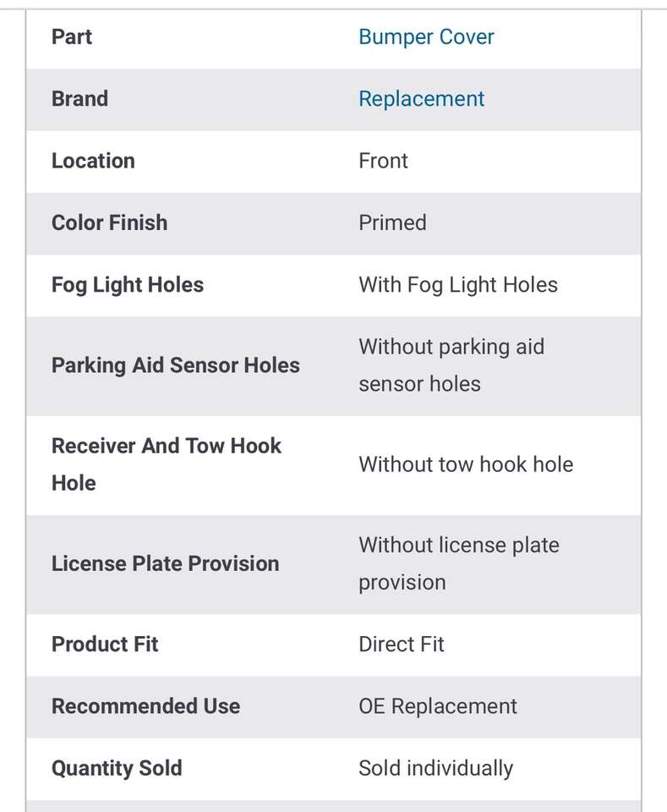Select the Without tow hook hole value
Screen dimensions: 667x812
pyautogui.click(x=466, y=464)
